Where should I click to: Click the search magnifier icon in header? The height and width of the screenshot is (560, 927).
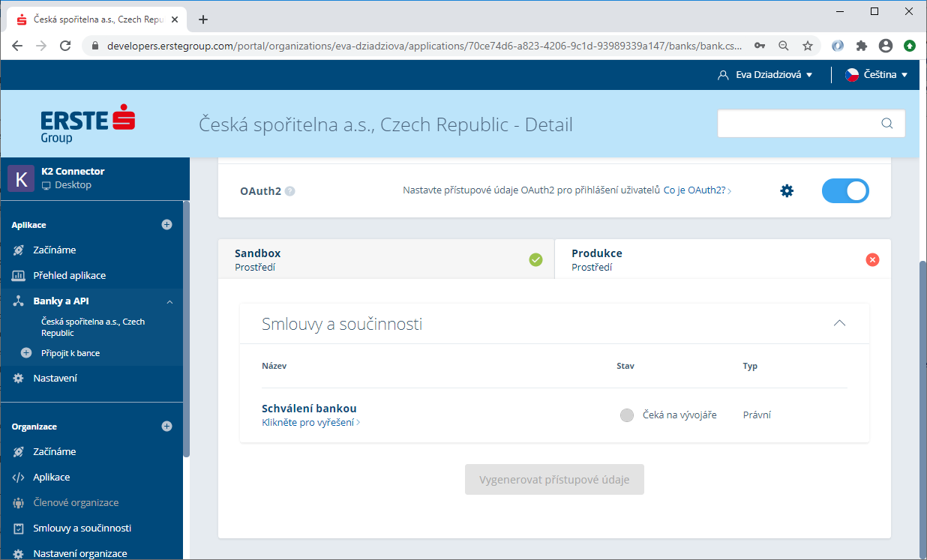[886, 124]
